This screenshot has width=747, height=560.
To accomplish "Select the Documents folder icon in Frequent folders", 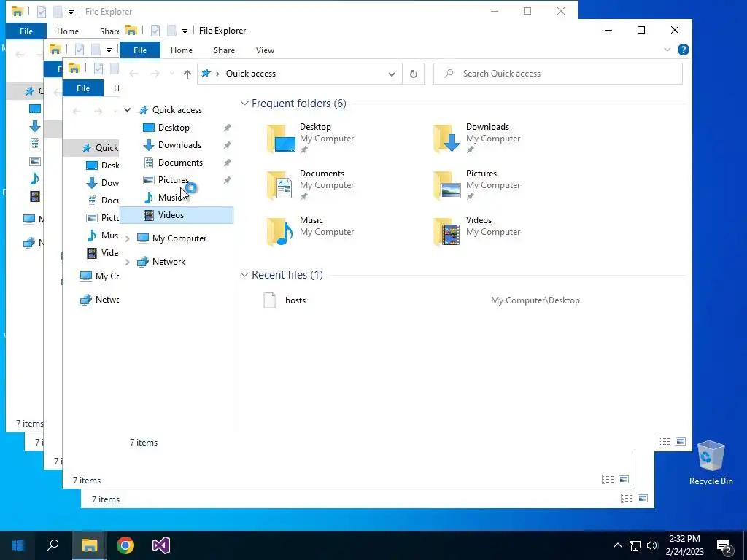I will (281, 184).
